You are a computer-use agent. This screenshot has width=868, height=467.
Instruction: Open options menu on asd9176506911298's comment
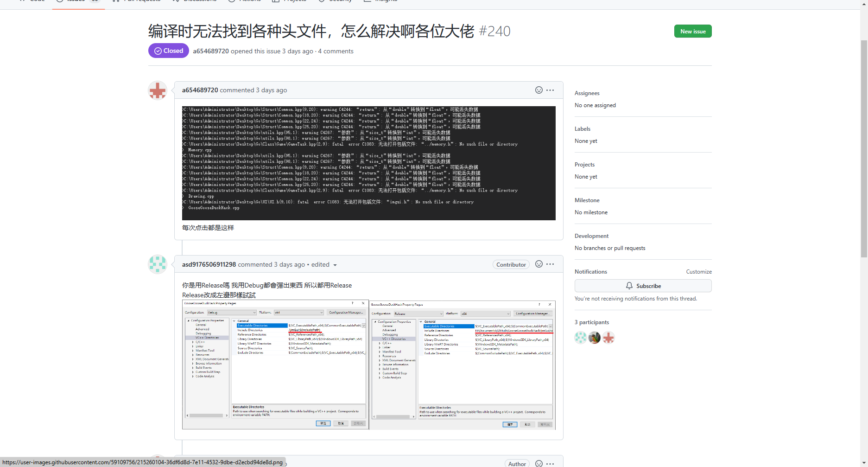[550, 264]
